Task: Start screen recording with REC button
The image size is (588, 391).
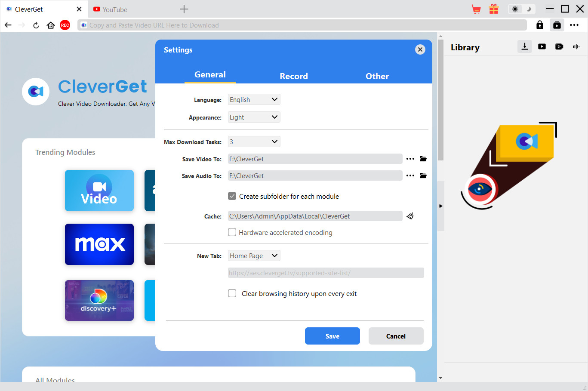Action: 65,25
